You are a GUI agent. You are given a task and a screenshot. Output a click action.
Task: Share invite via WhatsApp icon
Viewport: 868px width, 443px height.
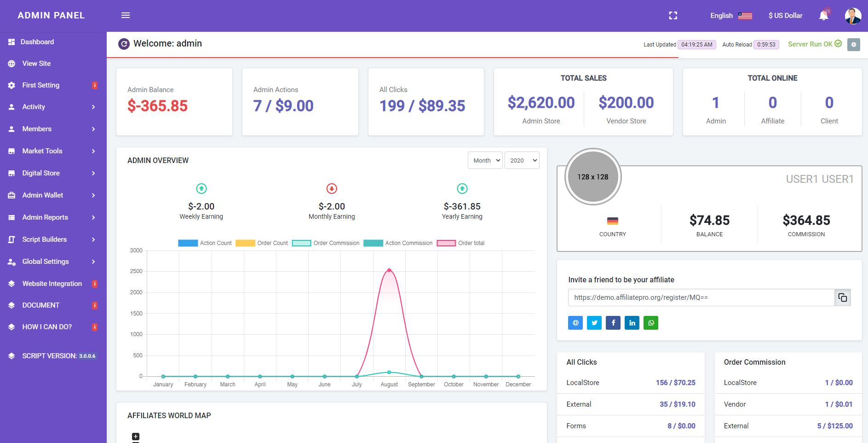pos(651,323)
